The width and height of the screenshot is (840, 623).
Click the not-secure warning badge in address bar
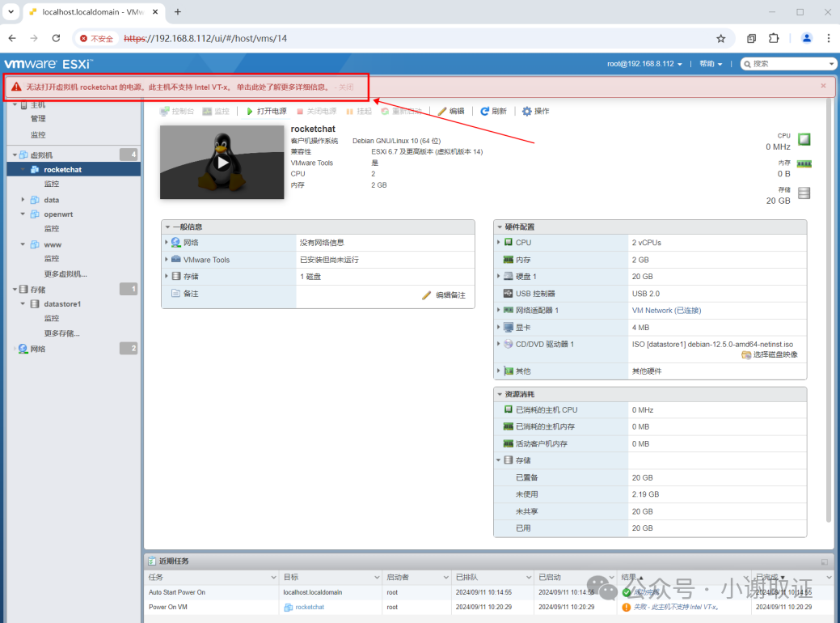[x=96, y=39]
